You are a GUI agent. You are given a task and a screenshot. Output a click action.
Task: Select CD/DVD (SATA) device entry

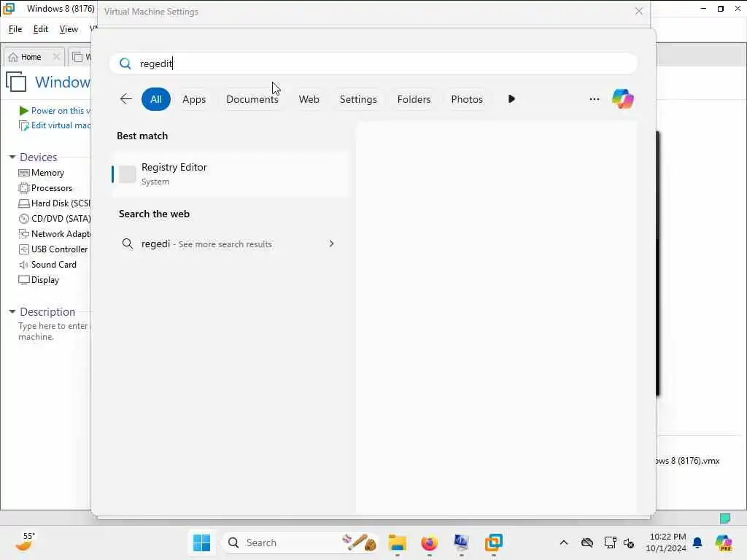(61, 218)
